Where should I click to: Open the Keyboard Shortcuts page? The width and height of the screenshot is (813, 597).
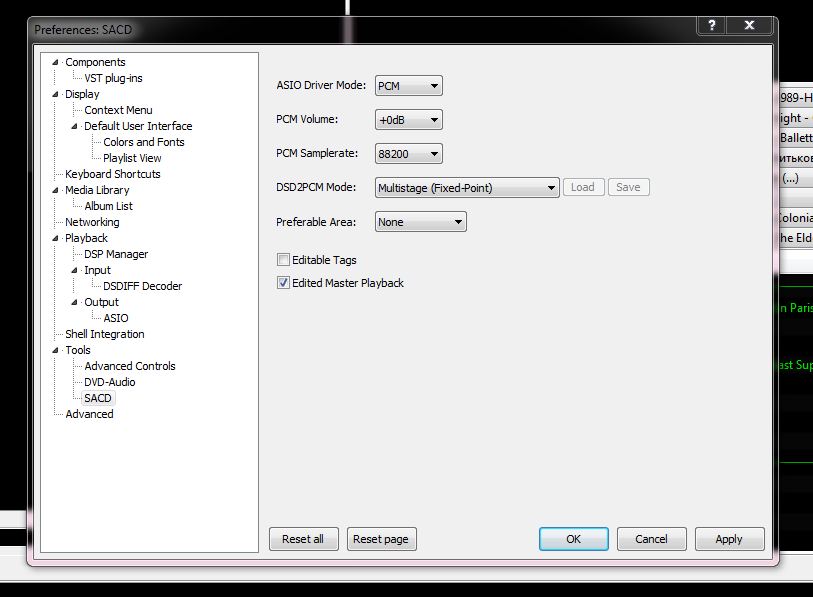click(x=113, y=174)
